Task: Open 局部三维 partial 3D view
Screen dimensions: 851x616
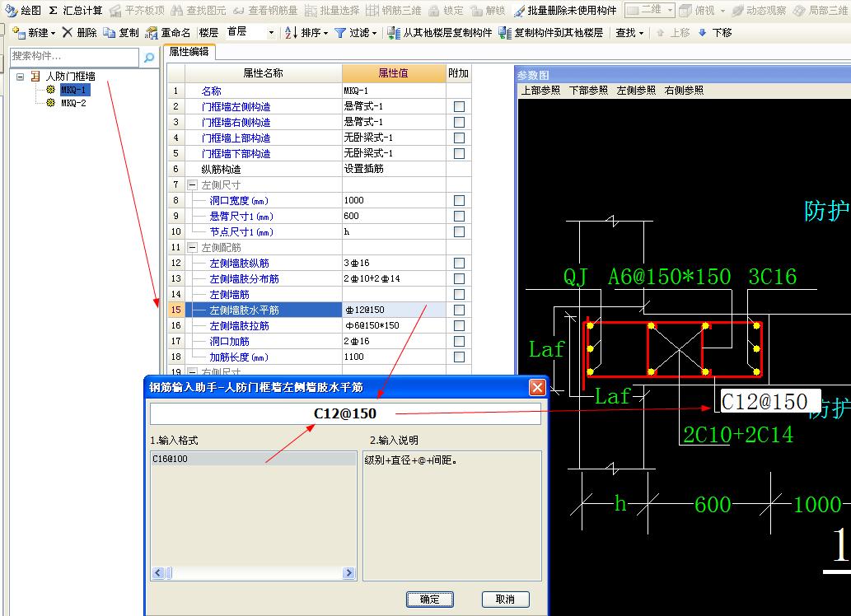Action: (821, 11)
